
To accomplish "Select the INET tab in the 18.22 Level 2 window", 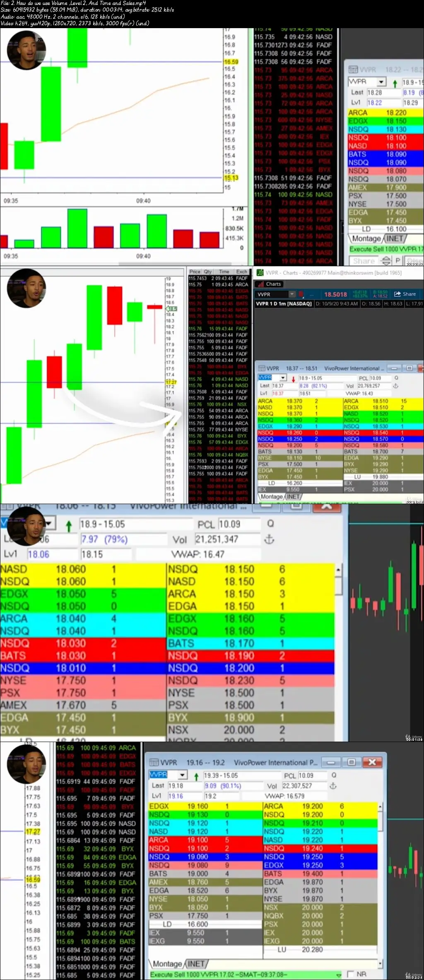I will [x=394, y=238].
